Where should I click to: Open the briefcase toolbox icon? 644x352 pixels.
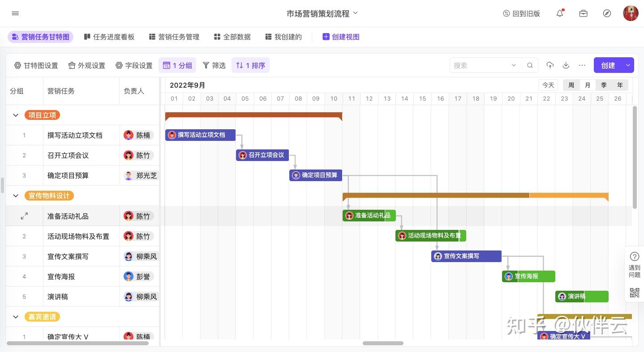583,13
